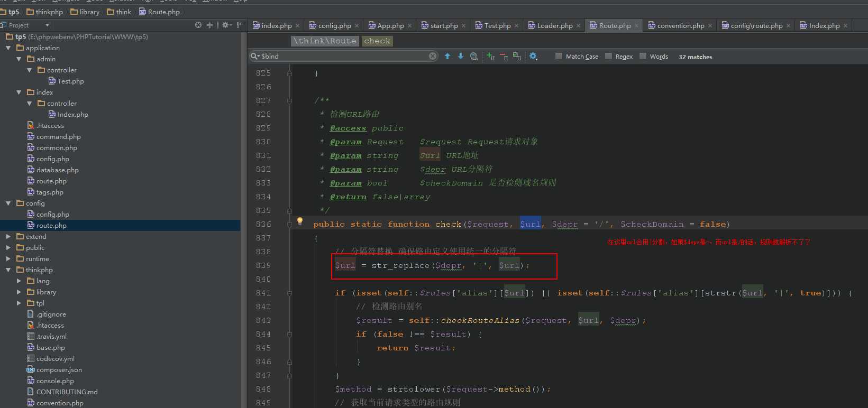868x408 pixels.
Task: Fold the doc comment at line 827
Action: pyautogui.click(x=289, y=101)
